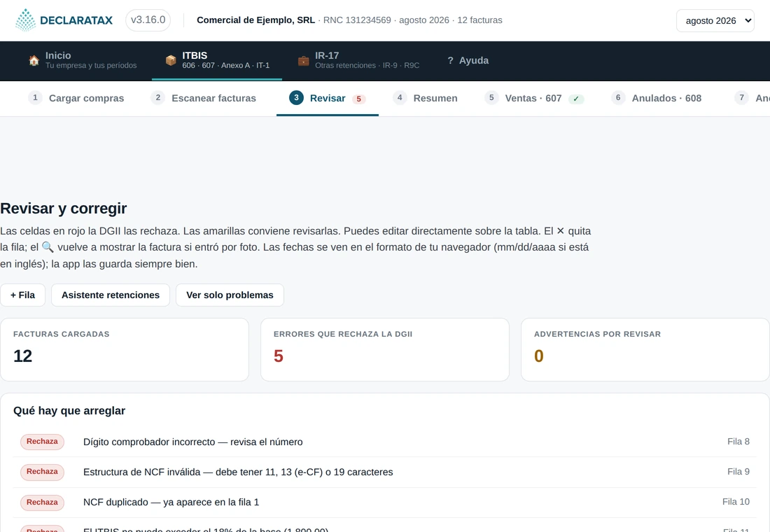Click the step 4 number circle
Viewport: 770px width, 532px height.
coord(400,98)
